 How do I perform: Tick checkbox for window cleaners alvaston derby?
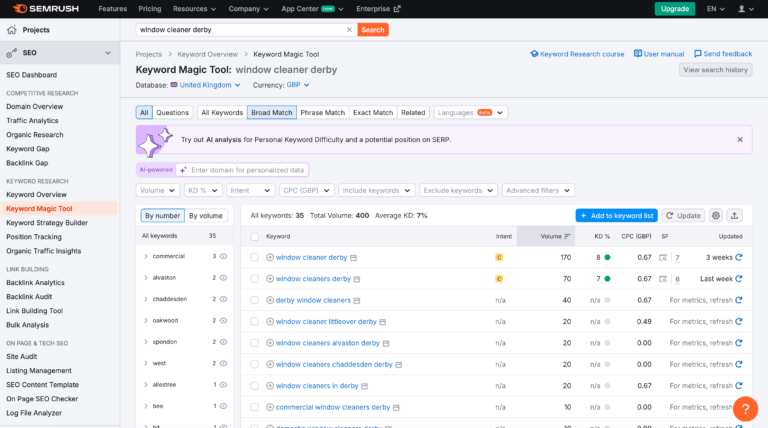coord(255,343)
